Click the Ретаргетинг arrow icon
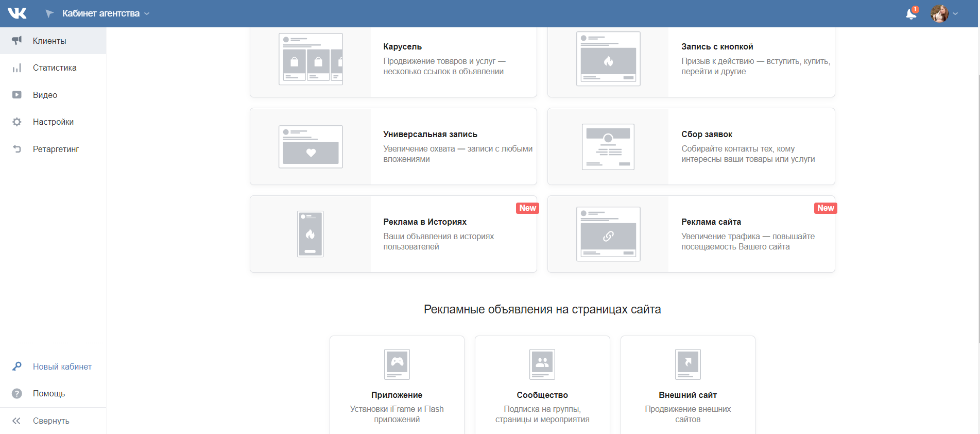Image resolution: width=980 pixels, height=434 pixels. pyautogui.click(x=17, y=149)
